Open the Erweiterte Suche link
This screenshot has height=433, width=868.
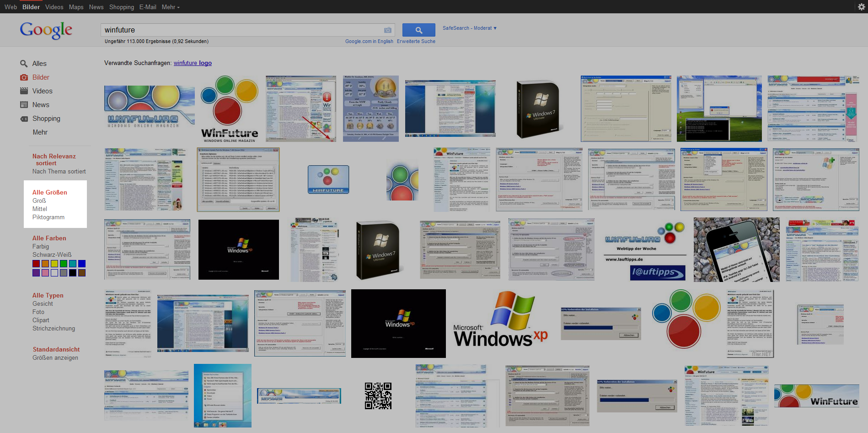[x=416, y=41]
